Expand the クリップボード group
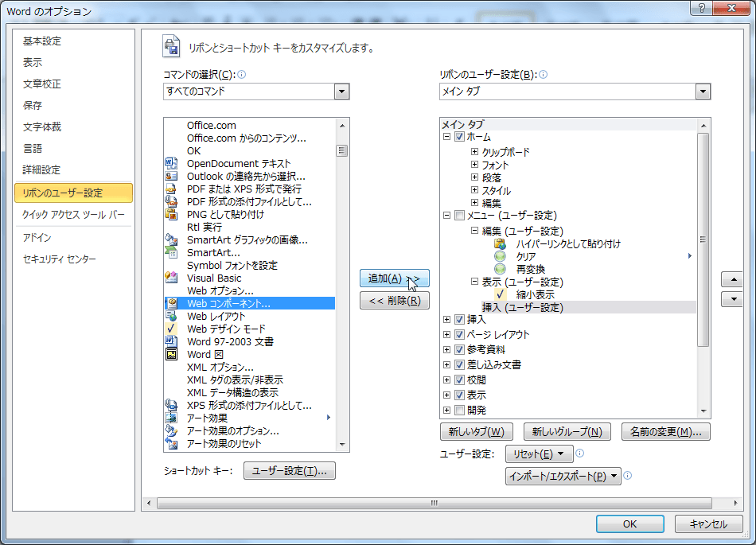Image resolution: width=756 pixels, height=545 pixels. 474,151
